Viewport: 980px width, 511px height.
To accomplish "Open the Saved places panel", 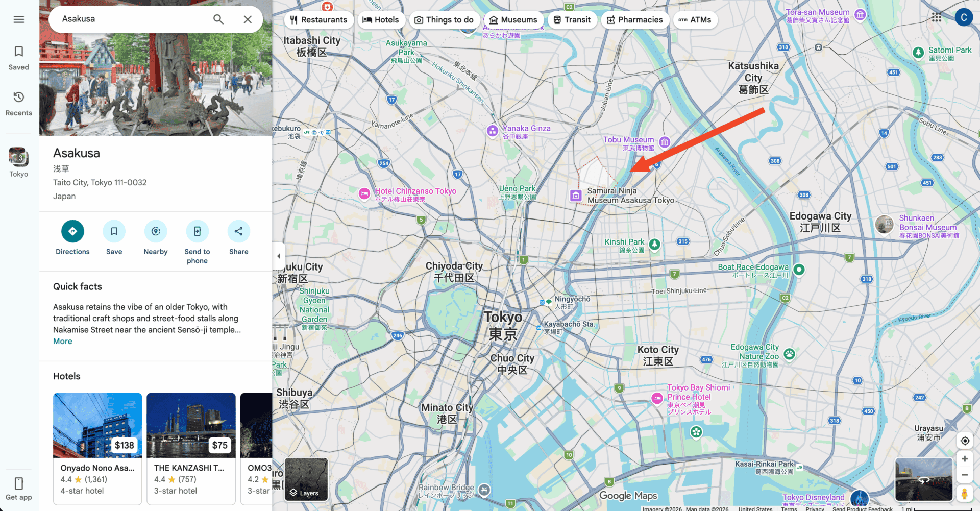I will (x=19, y=58).
